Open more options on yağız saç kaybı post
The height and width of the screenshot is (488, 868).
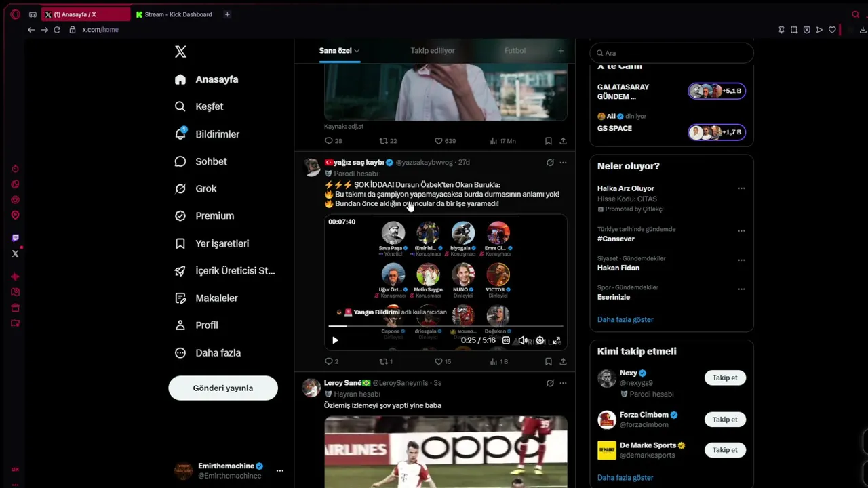point(563,163)
